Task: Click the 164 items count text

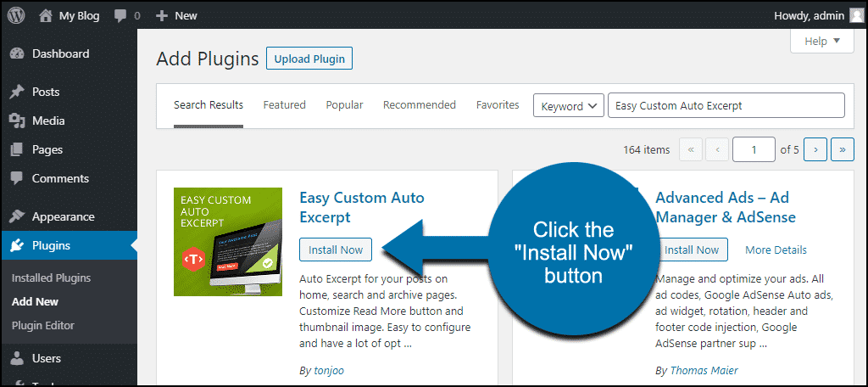Action: [x=647, y=149]
